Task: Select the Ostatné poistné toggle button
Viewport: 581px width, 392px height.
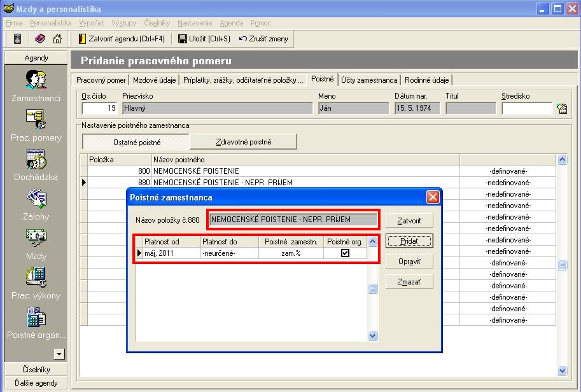Action: pyautogui.click(x=136, y=143)
